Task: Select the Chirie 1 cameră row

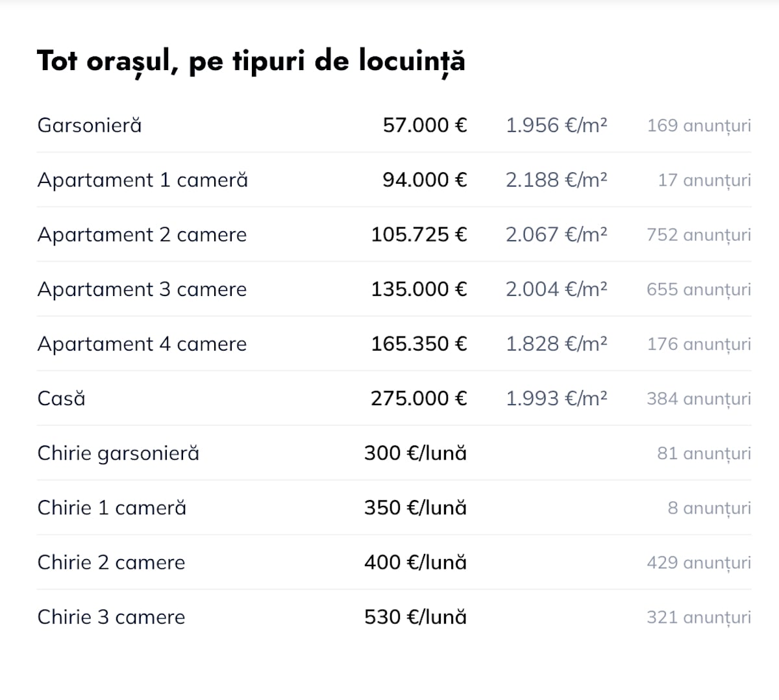Action: click(394, 507)
